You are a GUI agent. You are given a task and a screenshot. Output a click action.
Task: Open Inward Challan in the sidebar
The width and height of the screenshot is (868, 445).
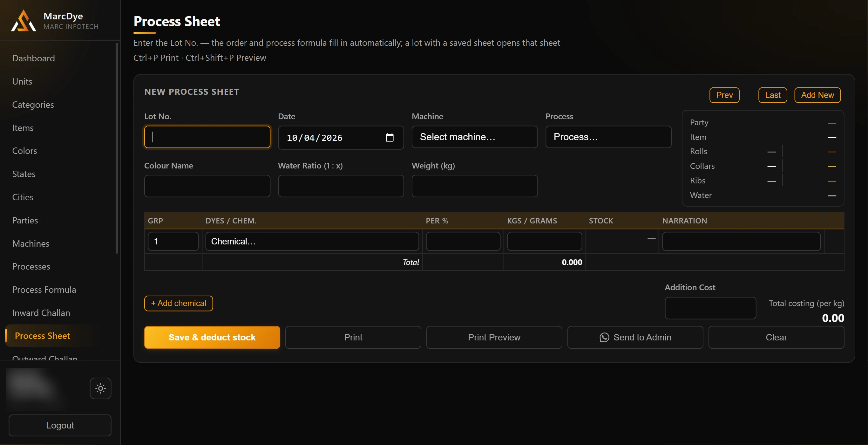(x=41, y=313)
